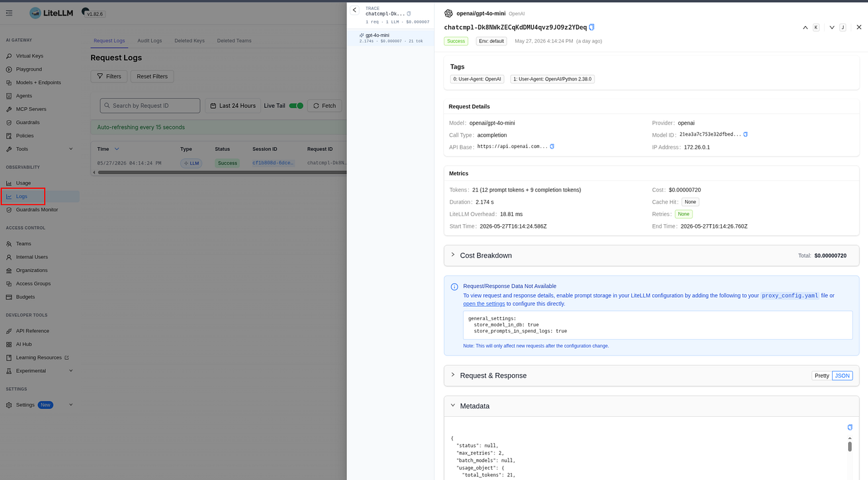Viewport: 868px width, 480px height.
Task: Click the '0: User-Agent: OpenAI' tag
Action: [477, 79]
